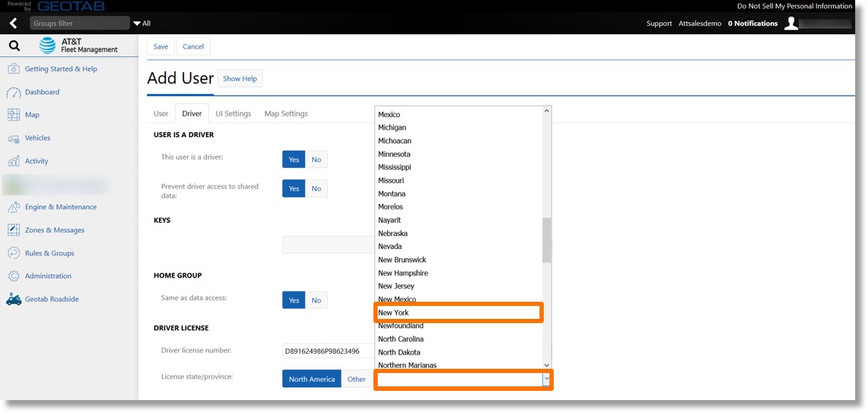The height and width of the screenshot is (413, 868).
Task: Click the Save button
Action: tap(161, 46)
